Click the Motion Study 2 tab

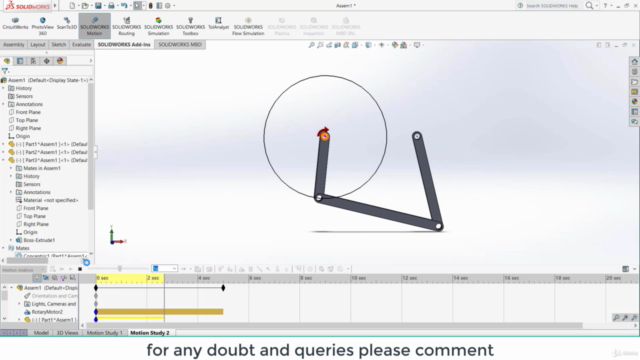pos(150,333)
